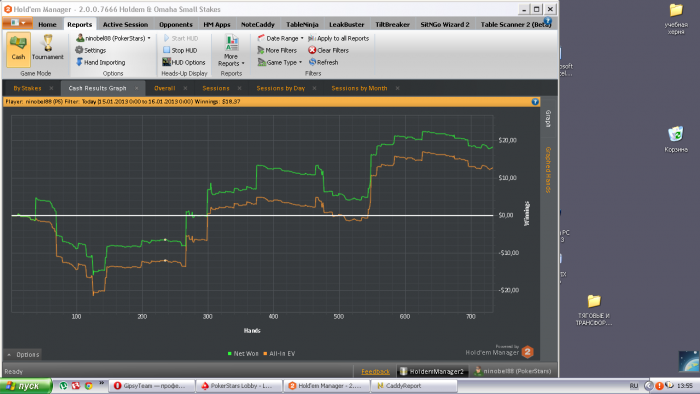This screenshot has width=700, height=394.
Task: Close the Sessions by Month tab
Action: click(397, 88)
